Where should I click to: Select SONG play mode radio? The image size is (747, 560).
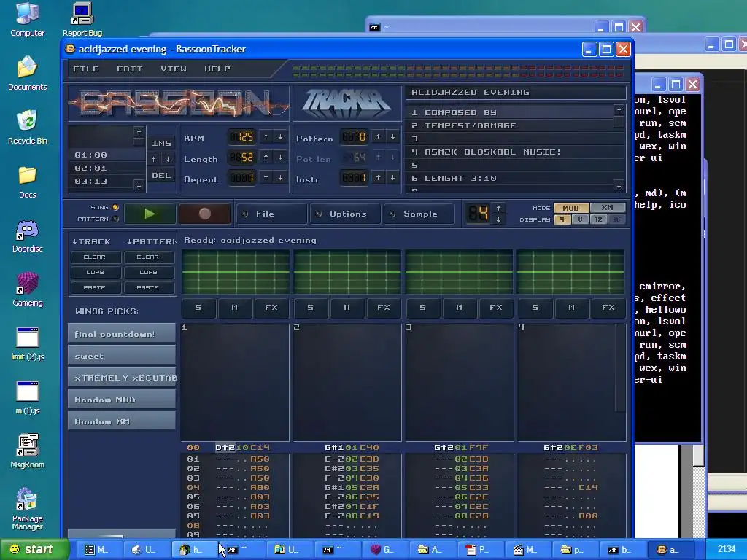pyautogui.click(x=115, y=208)
